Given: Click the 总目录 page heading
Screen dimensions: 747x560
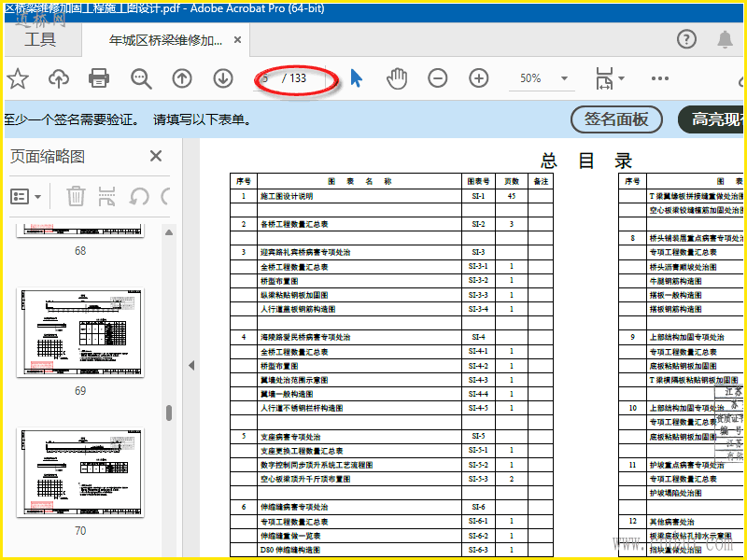Looking at the screenshot, I should pyautogui.click(x=586, y=161).
